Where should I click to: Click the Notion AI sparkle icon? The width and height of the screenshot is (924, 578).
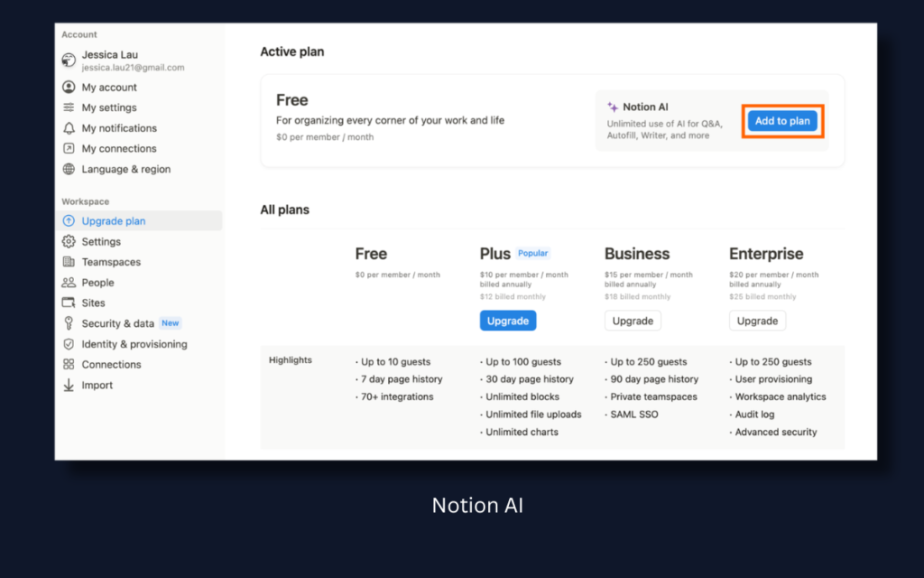point(612,106)
